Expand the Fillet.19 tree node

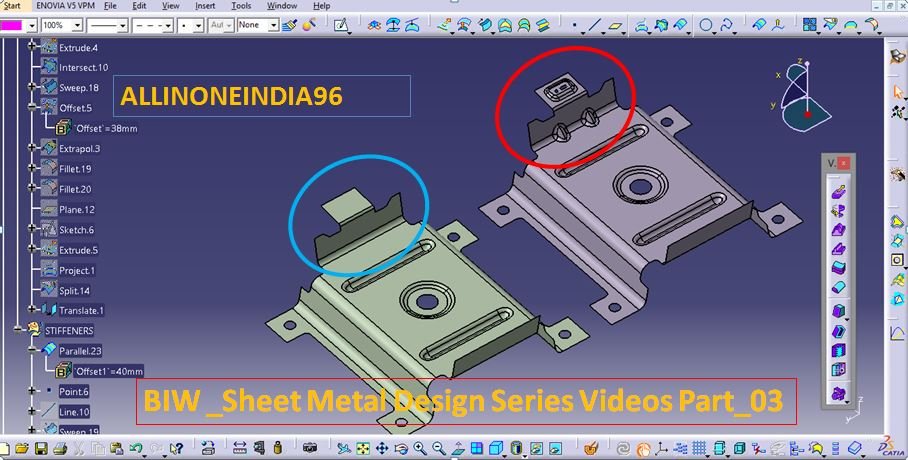pyautogui.click(x=32, y=168)
